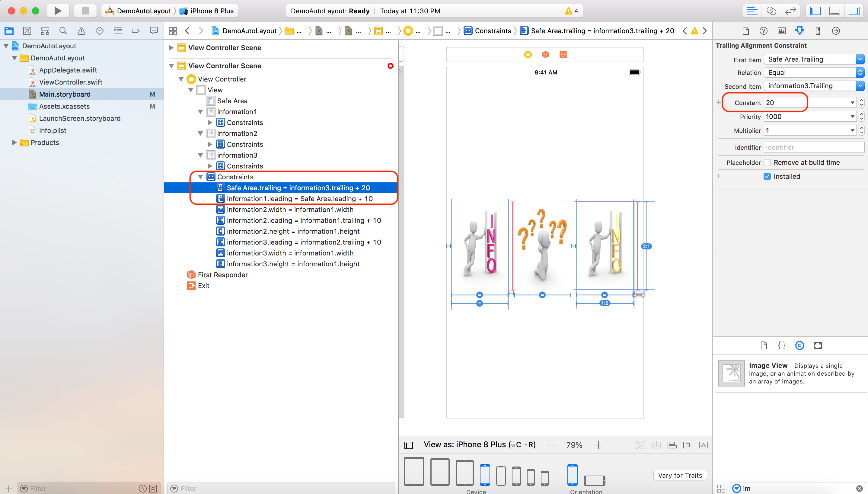Uncheck the Installed checkbox

767,176
